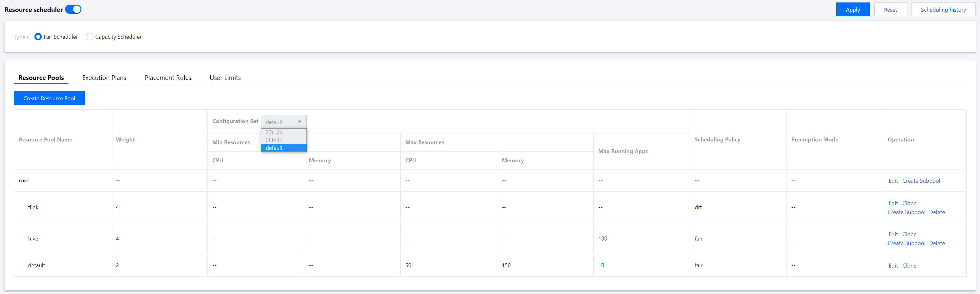Open Scheduling history
Screen dimensions: 980x294
click(x=943, y=10)
